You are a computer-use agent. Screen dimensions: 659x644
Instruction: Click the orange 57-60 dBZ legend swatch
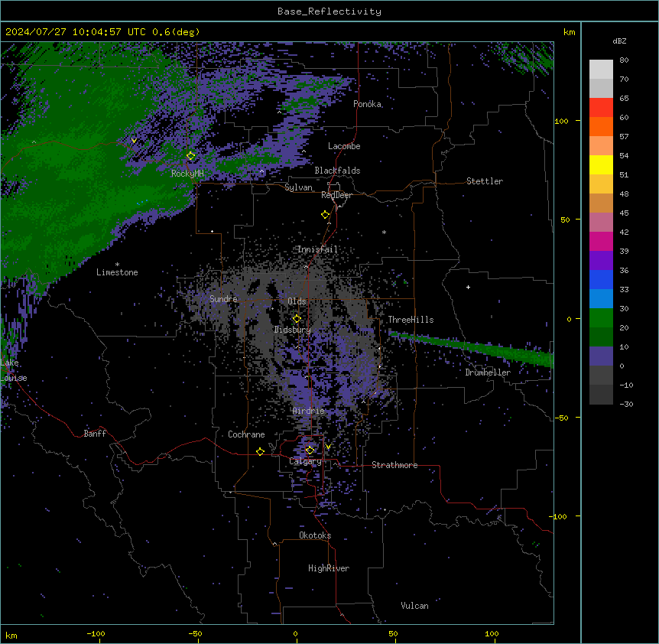coord(601,126)
